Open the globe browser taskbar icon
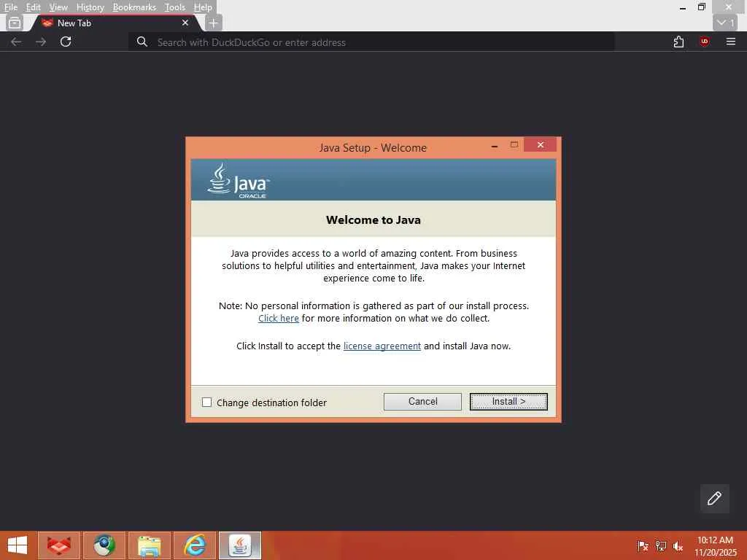Screen dimensions: 747x560 click(x=104, y=545)
